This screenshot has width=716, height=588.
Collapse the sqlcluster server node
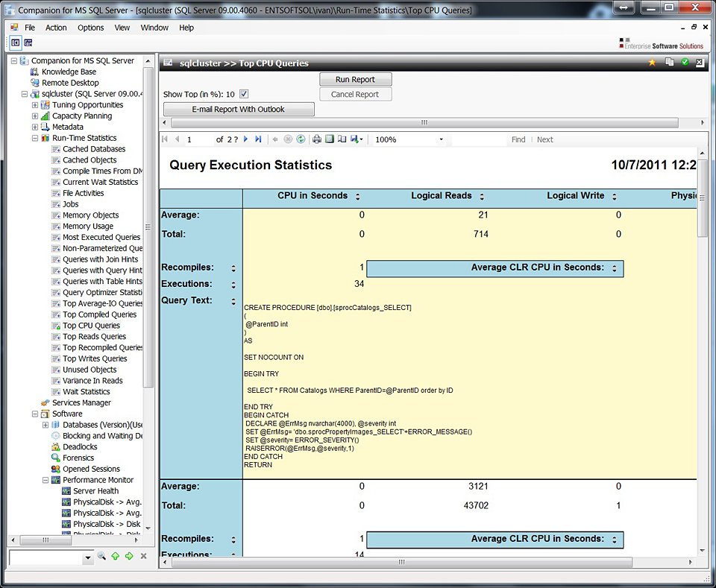click(x=24, y=94)
